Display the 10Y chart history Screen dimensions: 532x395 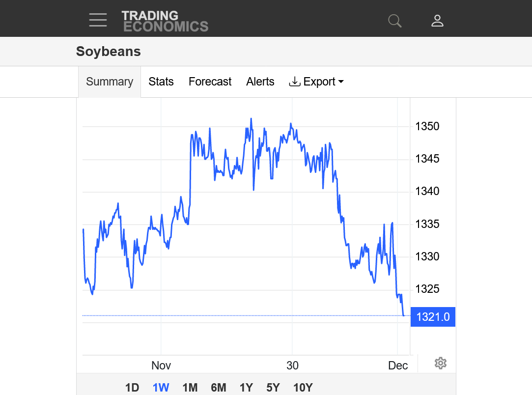pyautogui.click(x=303, y=388)
